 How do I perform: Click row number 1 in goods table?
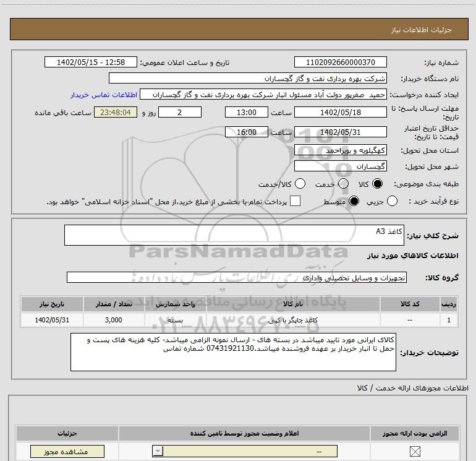point(449,320)
